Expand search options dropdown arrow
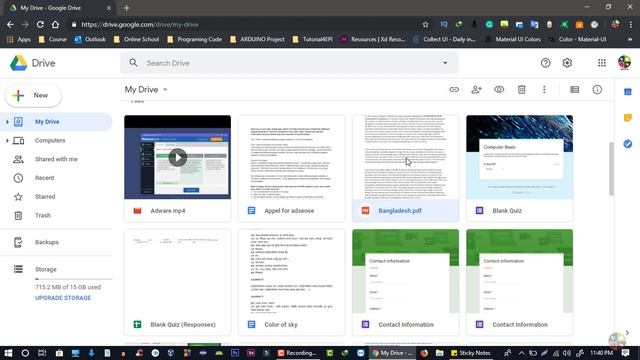Screen dimensions: 640x360 click(445, 63)
